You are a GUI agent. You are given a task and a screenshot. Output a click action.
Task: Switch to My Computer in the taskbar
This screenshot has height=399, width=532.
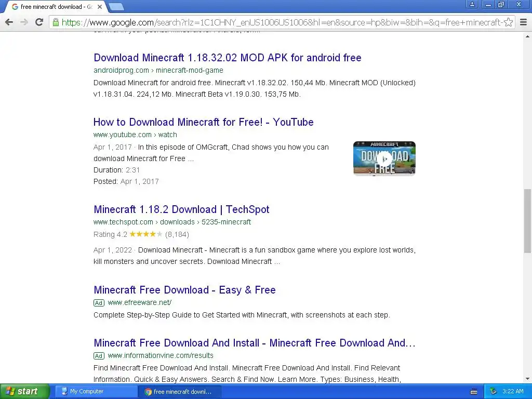tap(95, 392)
